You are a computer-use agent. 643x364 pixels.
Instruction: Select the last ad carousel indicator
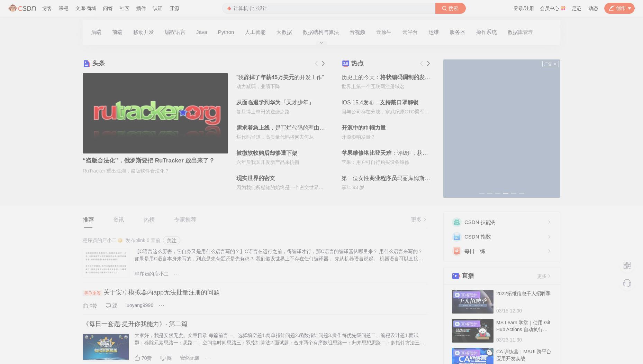[x=522, y=193]
